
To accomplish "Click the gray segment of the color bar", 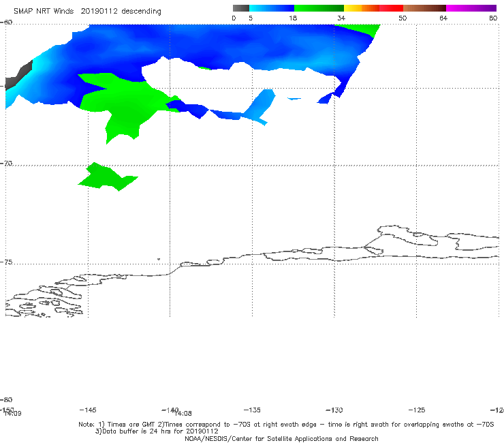I will pos(240,8).
